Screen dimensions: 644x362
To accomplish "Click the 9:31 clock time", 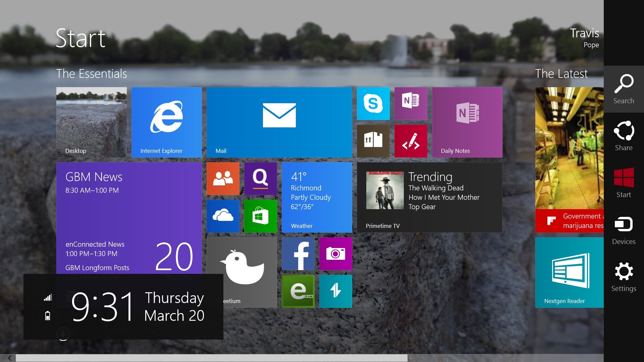I will click(102, 306).
